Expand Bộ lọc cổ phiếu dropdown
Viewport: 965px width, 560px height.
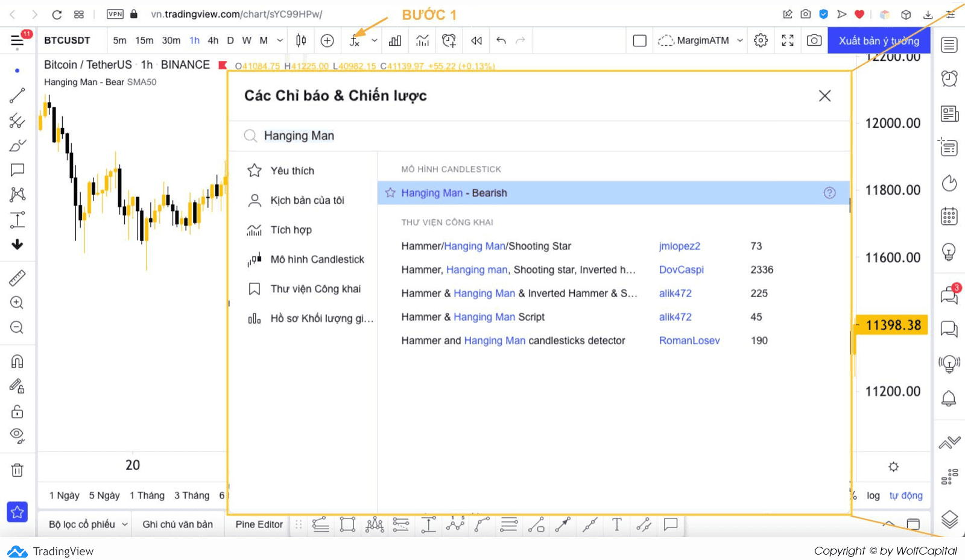pyautogui.click(x=89, y=524)
